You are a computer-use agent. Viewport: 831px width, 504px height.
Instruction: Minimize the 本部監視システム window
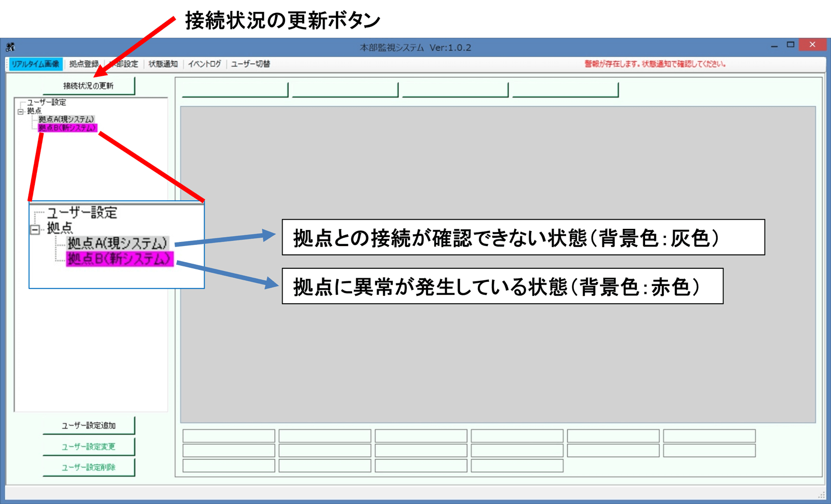(x=774, y=46)
